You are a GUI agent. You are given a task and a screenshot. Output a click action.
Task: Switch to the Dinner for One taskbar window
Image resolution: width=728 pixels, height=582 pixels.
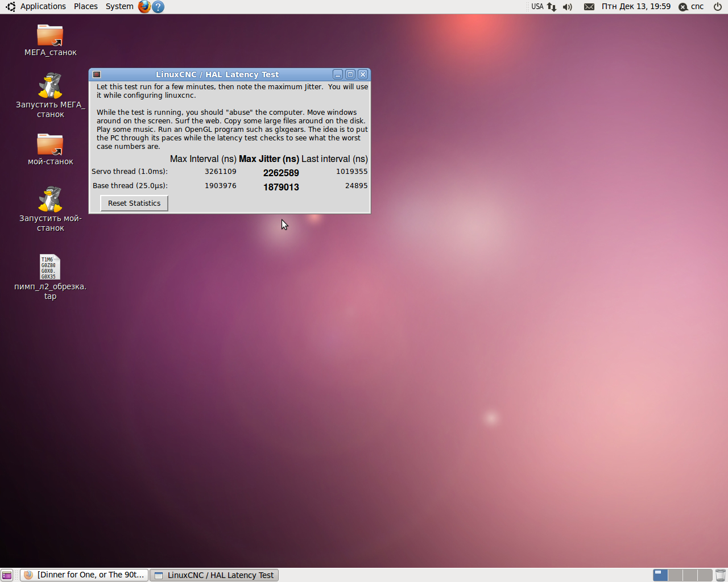click(x=84, y=575)
